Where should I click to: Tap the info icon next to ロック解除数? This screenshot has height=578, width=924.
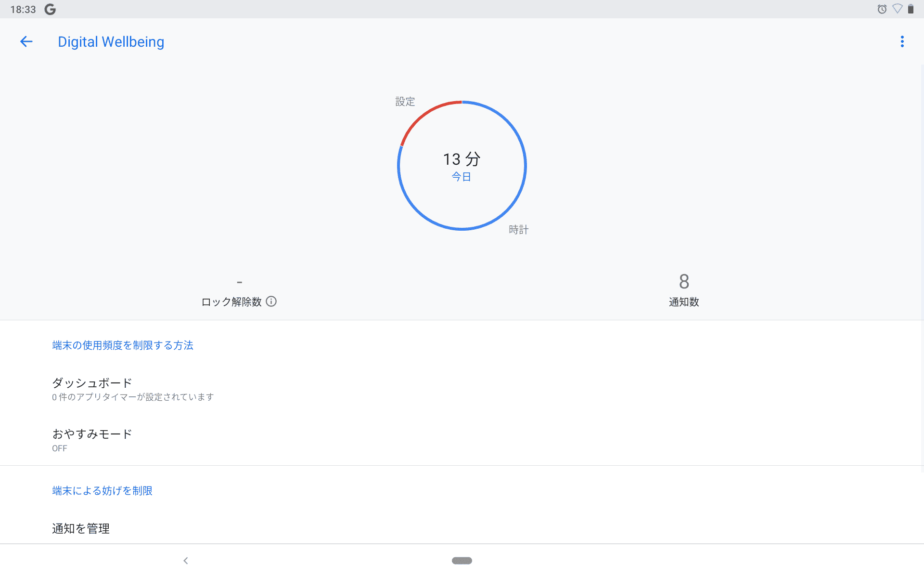[272, 302]
